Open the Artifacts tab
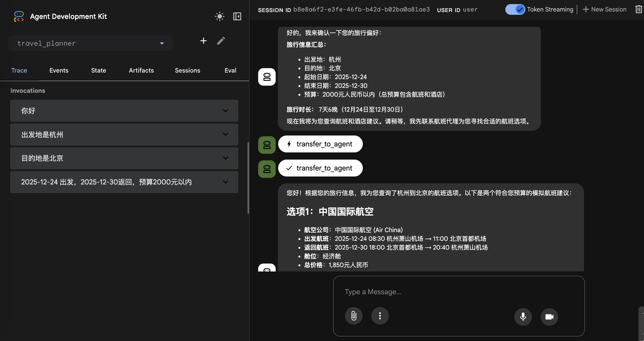This screenshot has width=644, height=341. click(141, 70)
